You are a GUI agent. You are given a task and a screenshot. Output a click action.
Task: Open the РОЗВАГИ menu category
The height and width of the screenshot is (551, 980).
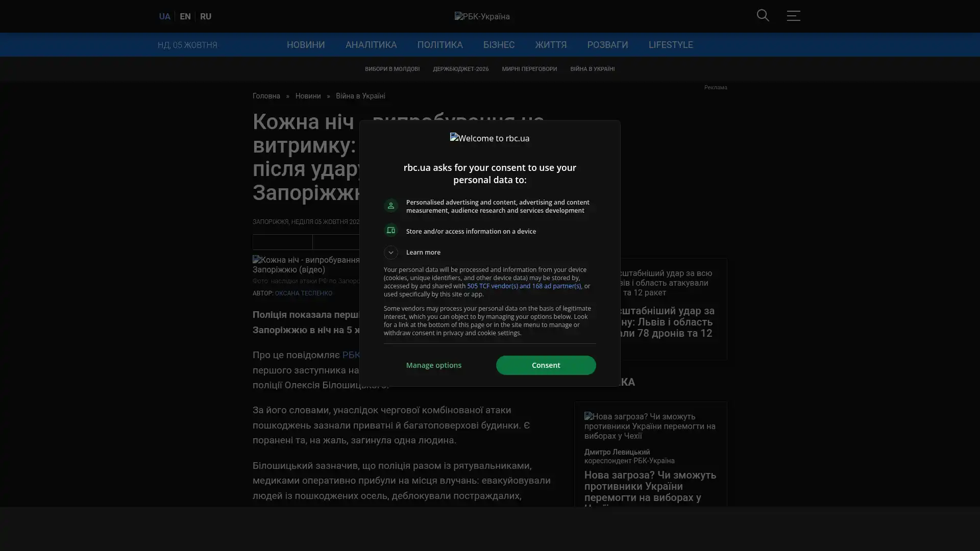pos(607,45)
